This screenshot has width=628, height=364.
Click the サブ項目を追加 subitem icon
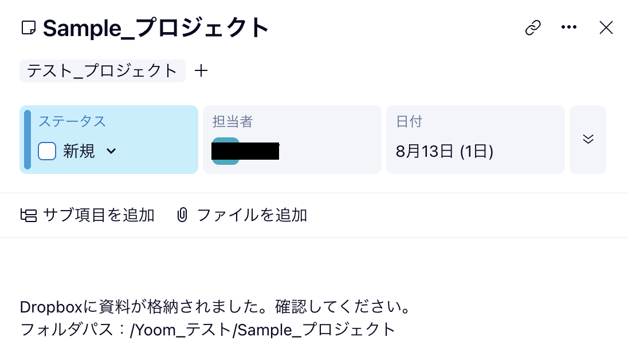tap(29, 215)
